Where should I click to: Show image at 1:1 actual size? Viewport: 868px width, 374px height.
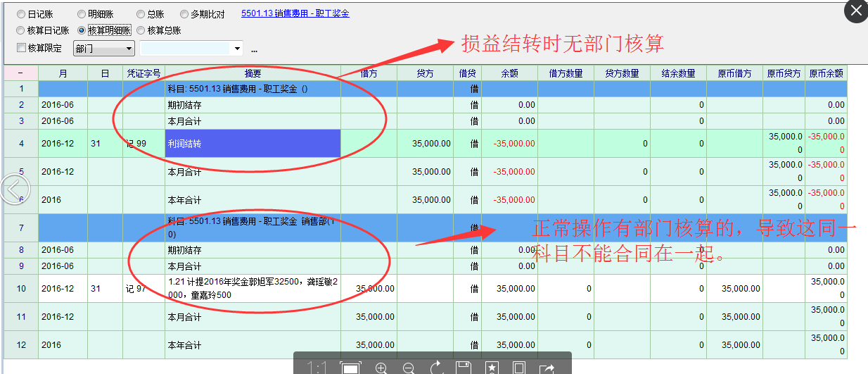click(317, 368)
